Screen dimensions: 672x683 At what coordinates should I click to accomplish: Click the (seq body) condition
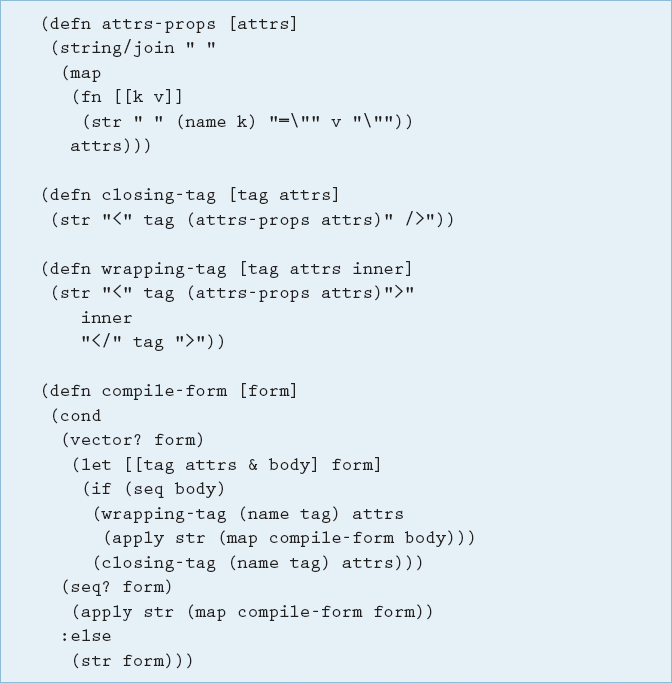[x=175, y=489]
